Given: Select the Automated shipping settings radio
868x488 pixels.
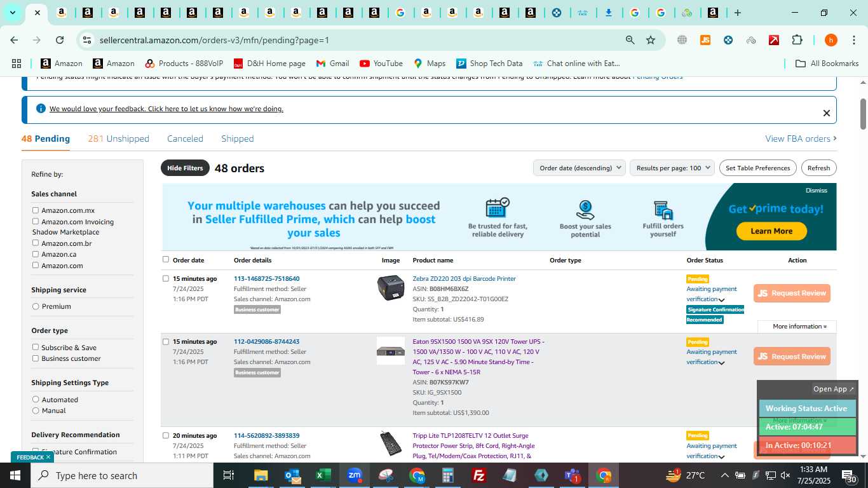Looking at the screenshot, I should click(36, 399).
